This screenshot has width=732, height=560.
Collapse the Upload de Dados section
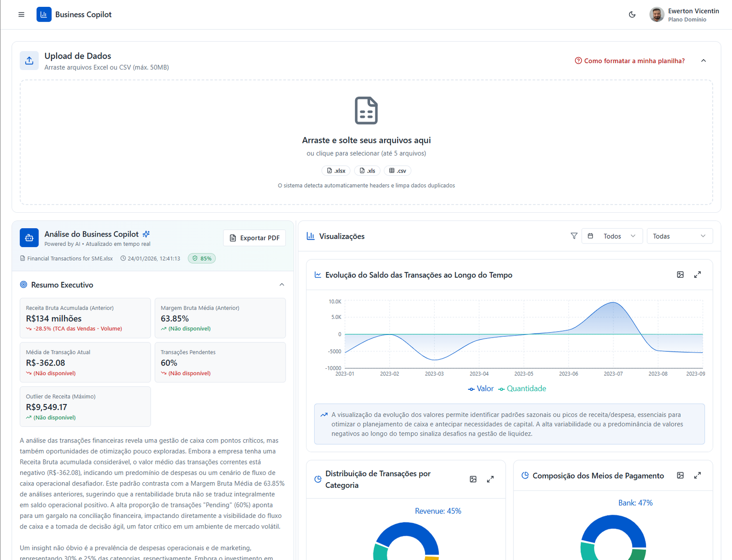point(704,61)
